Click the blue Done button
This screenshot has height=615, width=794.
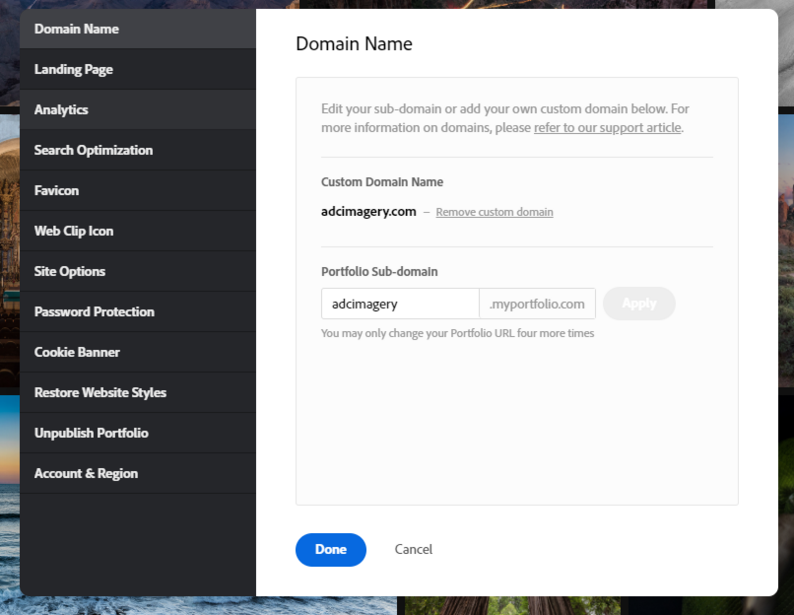[331, 550]
